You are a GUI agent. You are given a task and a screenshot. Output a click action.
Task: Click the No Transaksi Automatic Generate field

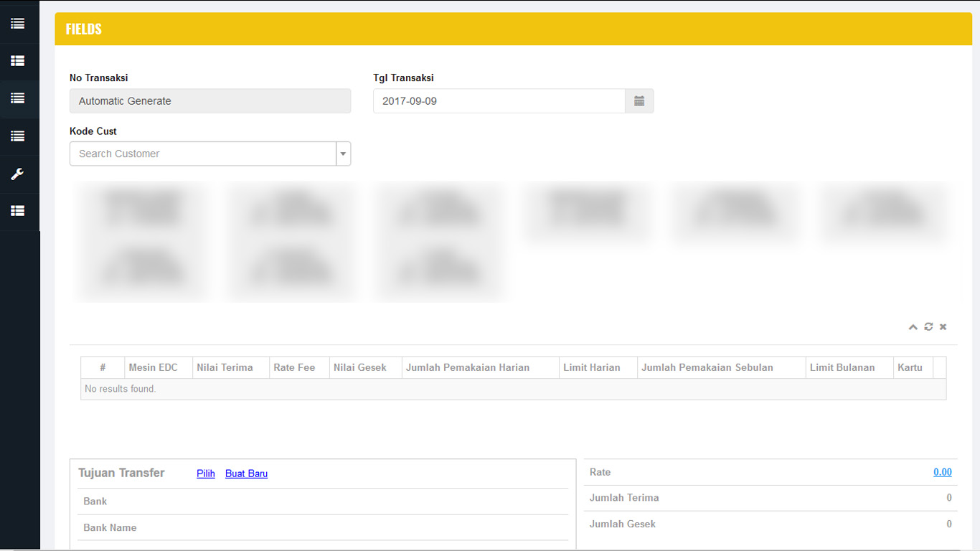[x=209, y=101]
